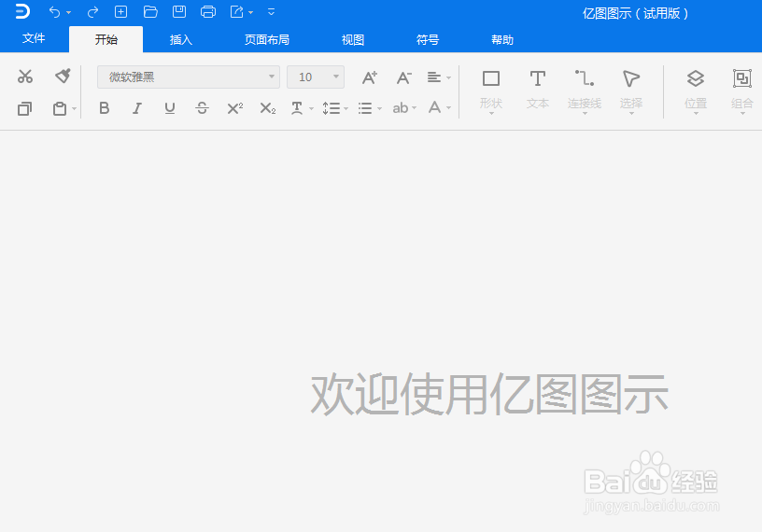
Task: Toggle Superscript formatting
Action: coord(235,108)
